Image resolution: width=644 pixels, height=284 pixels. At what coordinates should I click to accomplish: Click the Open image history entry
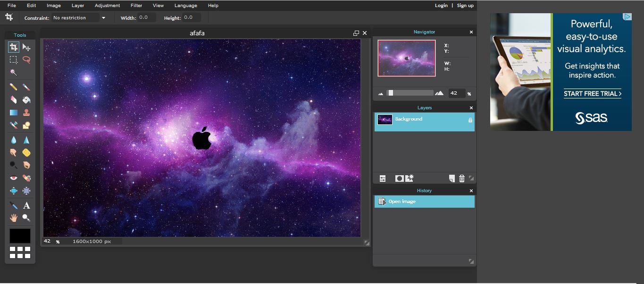[x=402, y=201]
